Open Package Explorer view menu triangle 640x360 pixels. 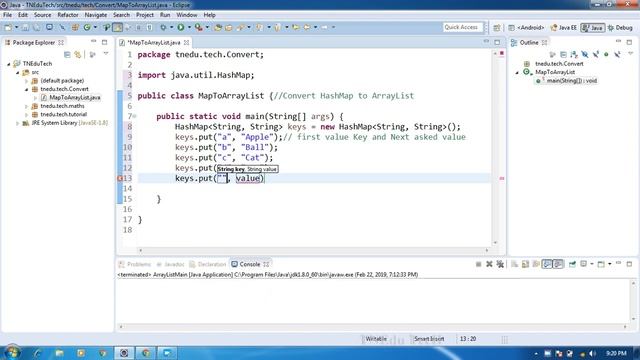click(x=106, y=54)
